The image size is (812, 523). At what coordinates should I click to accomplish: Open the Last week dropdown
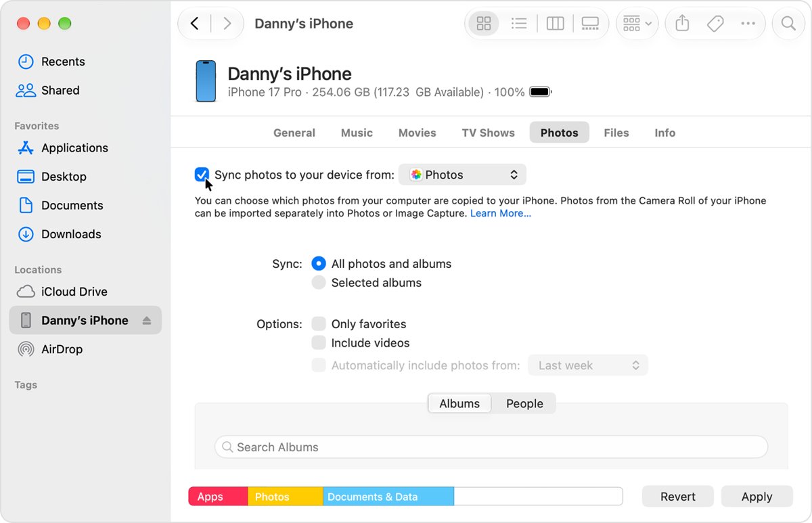(588, 365)
